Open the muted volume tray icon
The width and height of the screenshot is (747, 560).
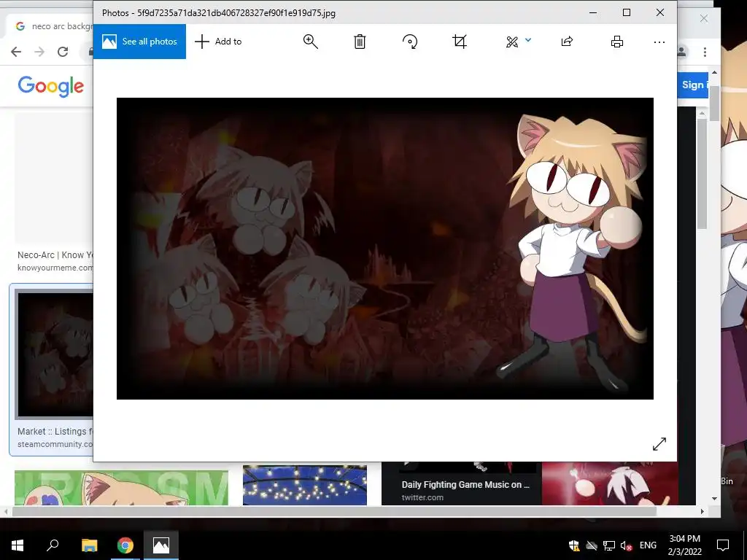(x=626, y=545)
